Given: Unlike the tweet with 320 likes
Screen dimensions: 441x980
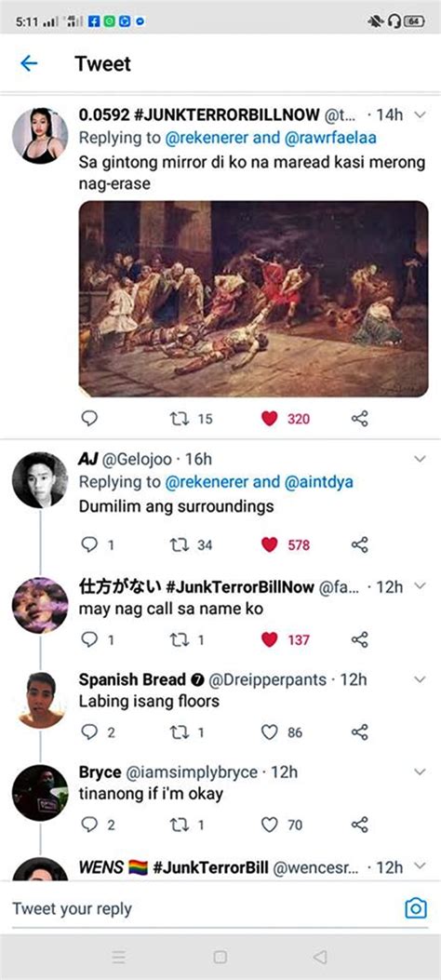Looking at the screenshot, I should pos(269,418).
